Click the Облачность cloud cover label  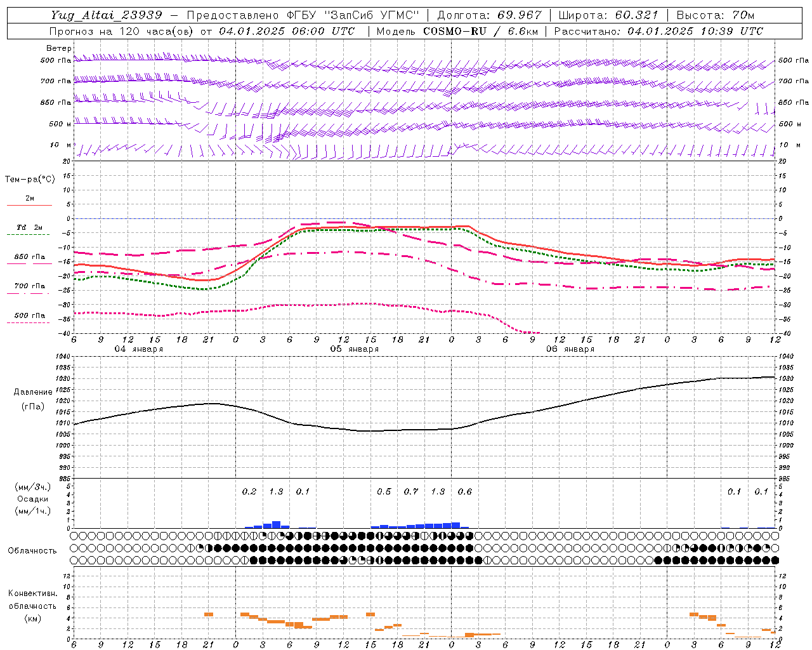[x=32, y=550]
